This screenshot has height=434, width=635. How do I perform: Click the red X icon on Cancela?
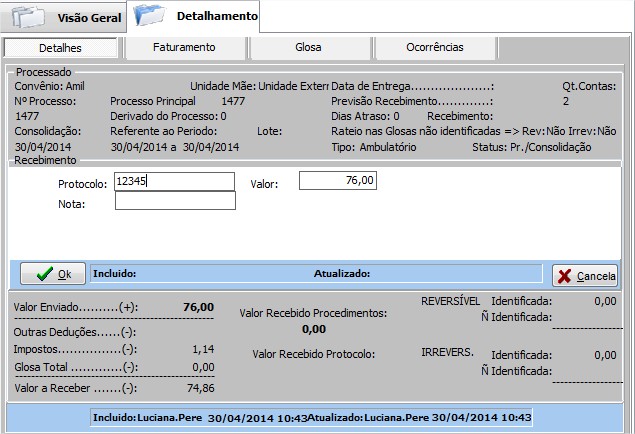click(565, 275)
